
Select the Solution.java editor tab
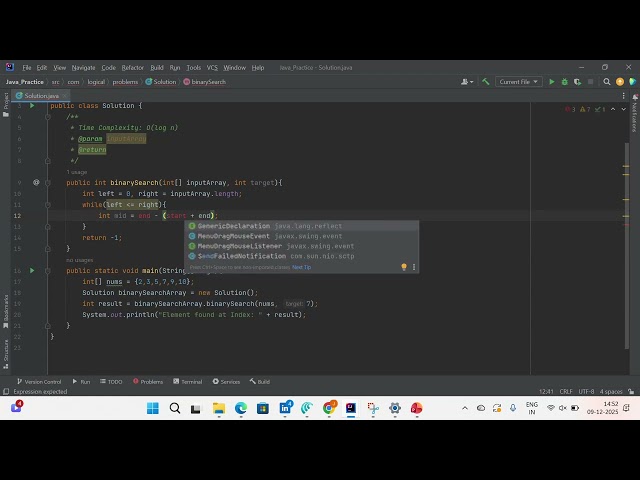(40, 96)
